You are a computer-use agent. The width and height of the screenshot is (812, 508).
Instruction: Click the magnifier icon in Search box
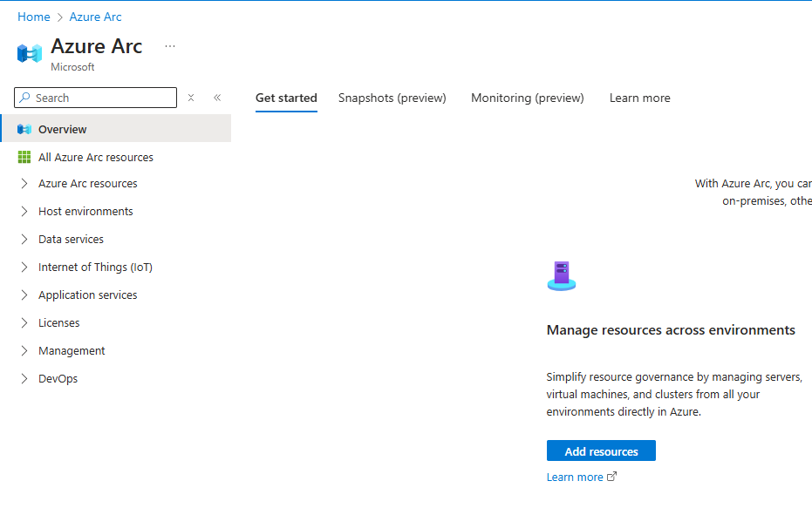[x=24, y=98]
